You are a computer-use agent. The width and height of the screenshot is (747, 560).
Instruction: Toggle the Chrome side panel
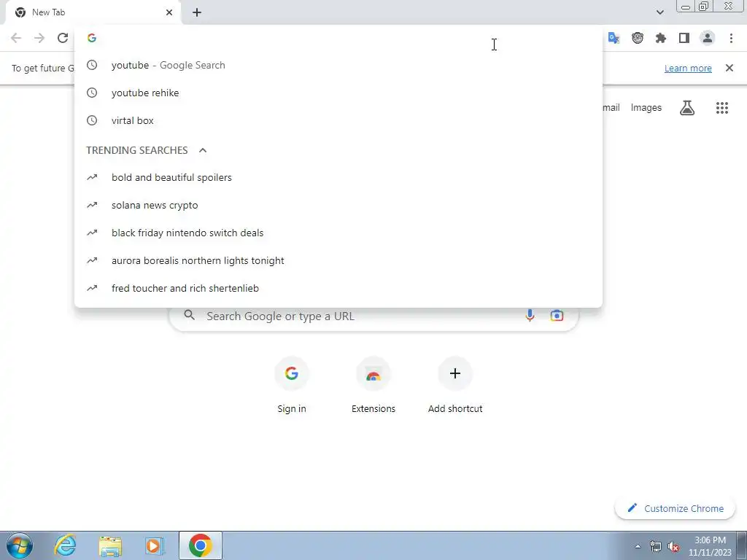click(x=684, y=38)
